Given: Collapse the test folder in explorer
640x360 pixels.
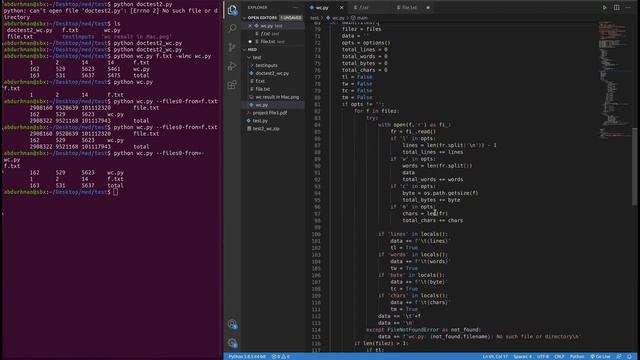Looking at the screenshot, I should tap(257, 58).
